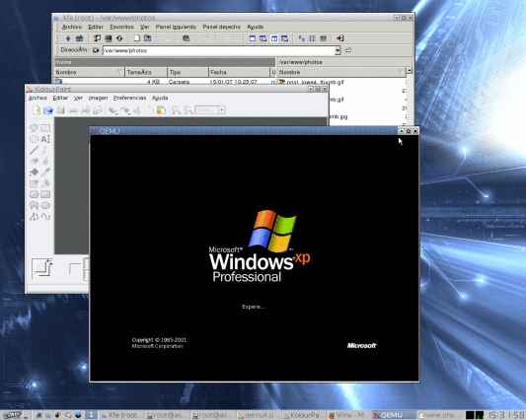Screen dimensions: 526x420
Task: Open the zoom level combo box in KolourPaint
Action: (x=210, y=110)
